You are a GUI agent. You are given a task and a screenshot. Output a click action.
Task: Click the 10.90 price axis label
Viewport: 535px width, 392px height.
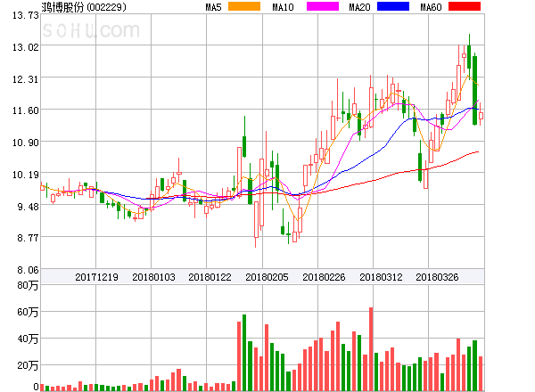[x=26, y=143]
